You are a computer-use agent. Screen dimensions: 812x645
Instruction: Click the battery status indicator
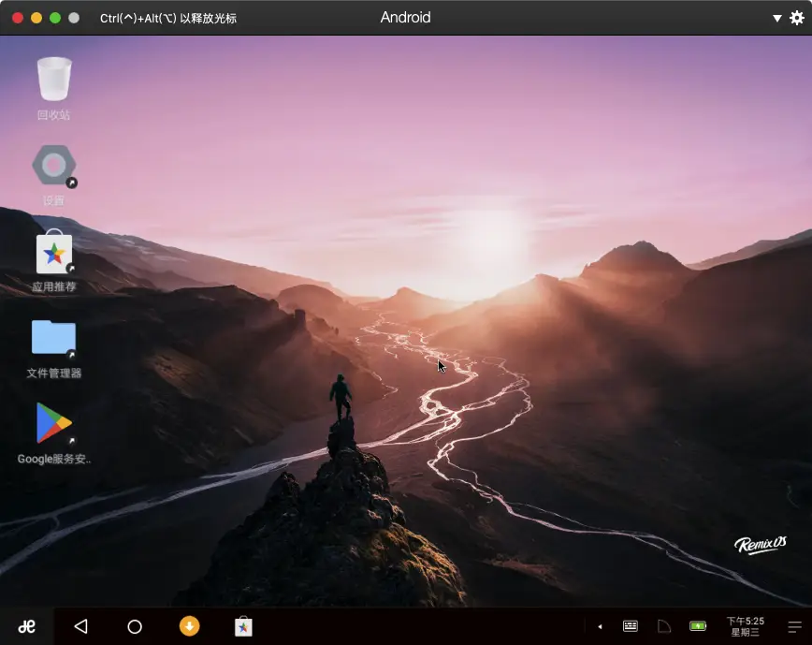[698, 626]
